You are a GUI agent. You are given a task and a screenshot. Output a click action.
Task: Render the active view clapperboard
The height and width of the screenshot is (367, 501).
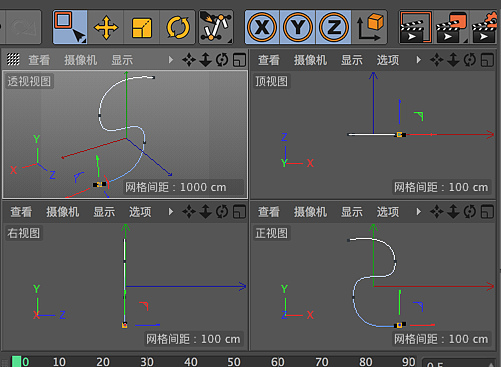point(416,27)
